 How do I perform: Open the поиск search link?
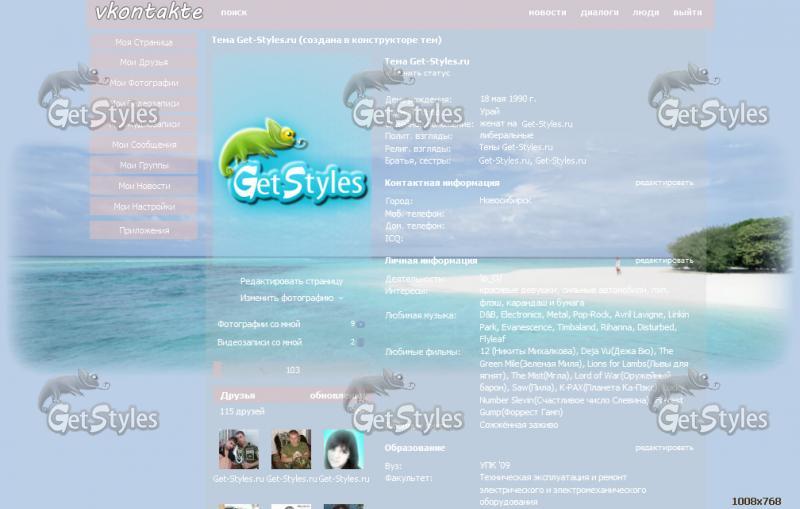tap(234, 12)
